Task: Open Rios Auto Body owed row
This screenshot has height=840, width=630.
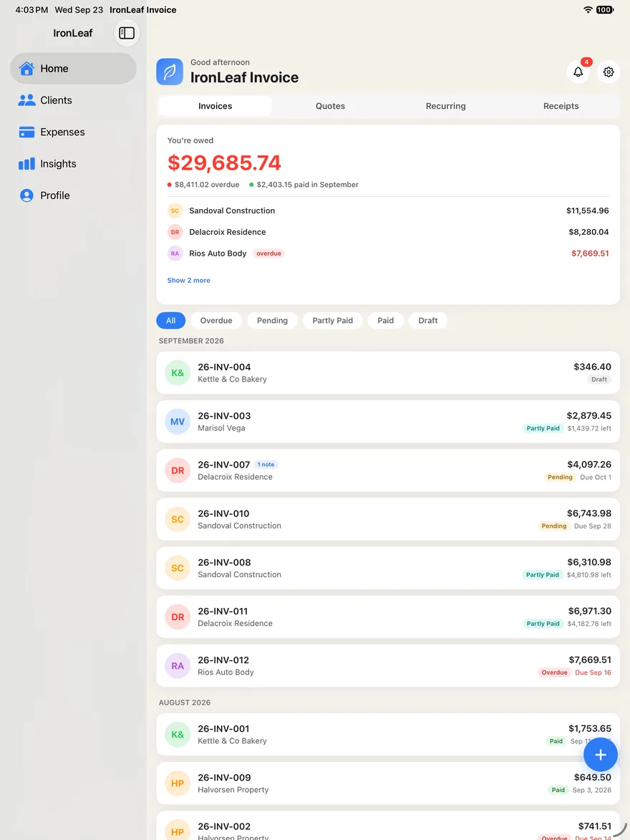Action: [x=388, y=254]
